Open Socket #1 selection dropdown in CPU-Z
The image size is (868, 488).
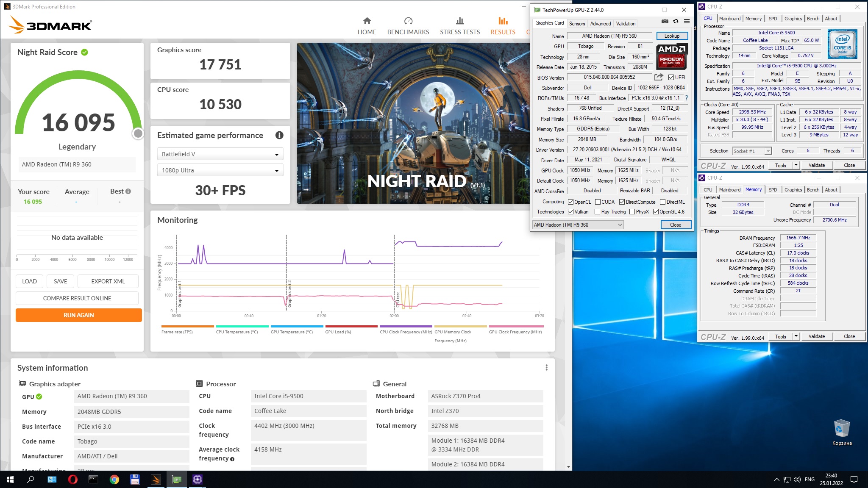tap(752, 151)
